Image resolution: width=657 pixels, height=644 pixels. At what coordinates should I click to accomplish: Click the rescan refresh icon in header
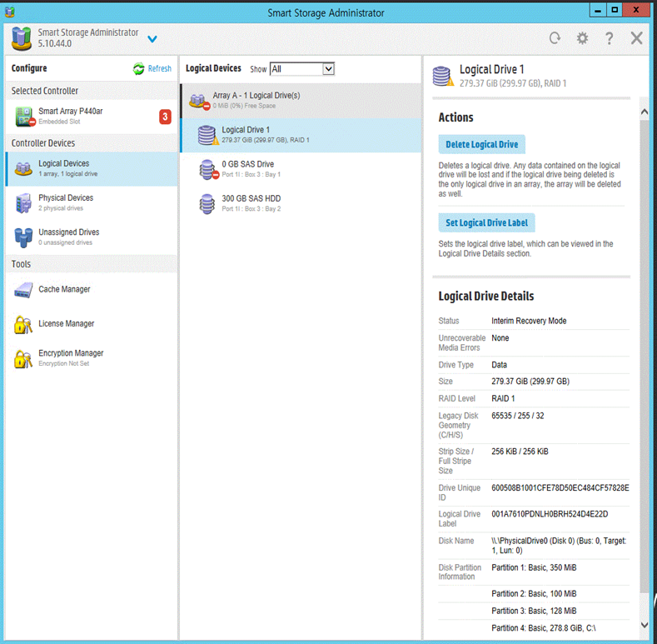coord(555,38)
